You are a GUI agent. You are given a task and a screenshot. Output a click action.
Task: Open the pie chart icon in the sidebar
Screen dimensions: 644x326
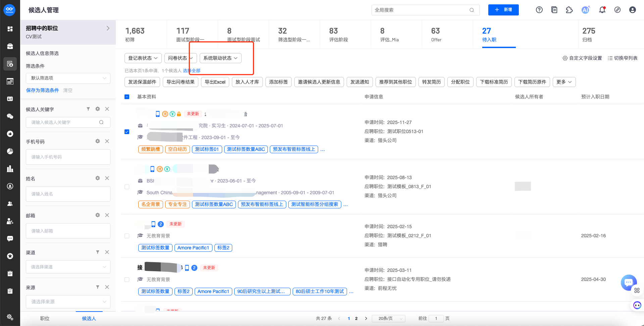[x=10, y=151]
